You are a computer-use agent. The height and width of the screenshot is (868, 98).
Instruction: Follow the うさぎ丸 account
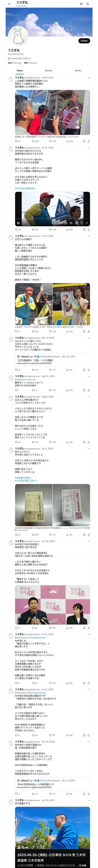[84, 41]
